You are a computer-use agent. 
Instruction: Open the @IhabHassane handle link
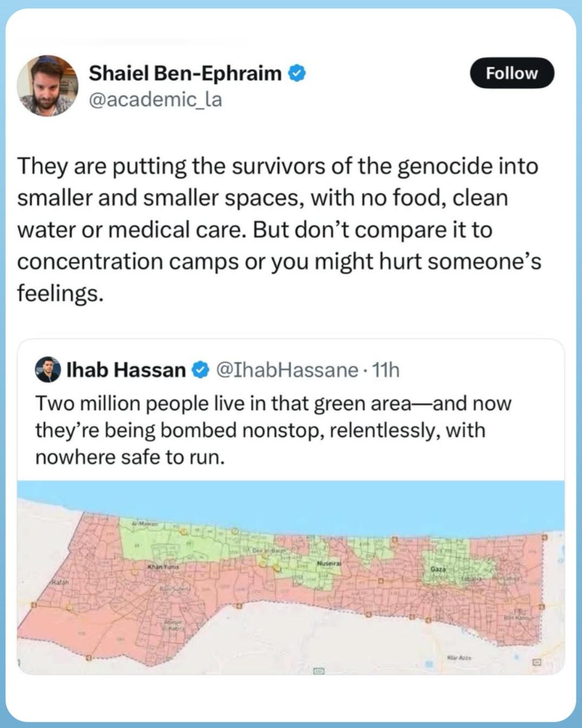click(287, 370)
